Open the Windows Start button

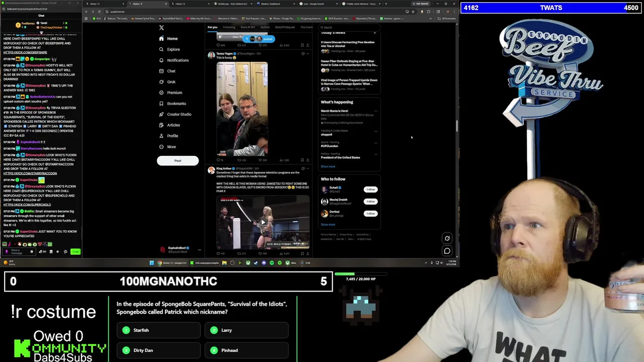click(x=151, y=263)
